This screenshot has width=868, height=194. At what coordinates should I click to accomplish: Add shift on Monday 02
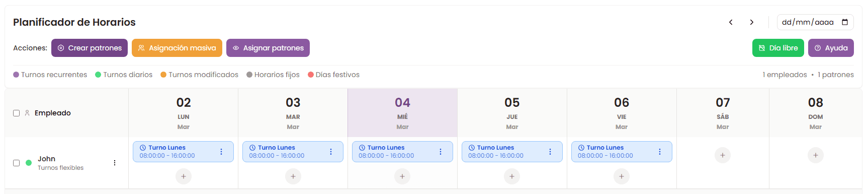[x=184, y=176]
